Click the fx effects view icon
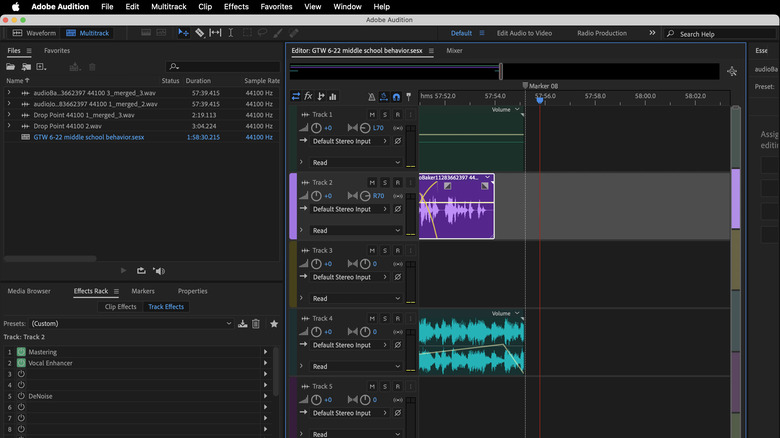The width and height of the screenshot is (780, 438). [308, 97]
